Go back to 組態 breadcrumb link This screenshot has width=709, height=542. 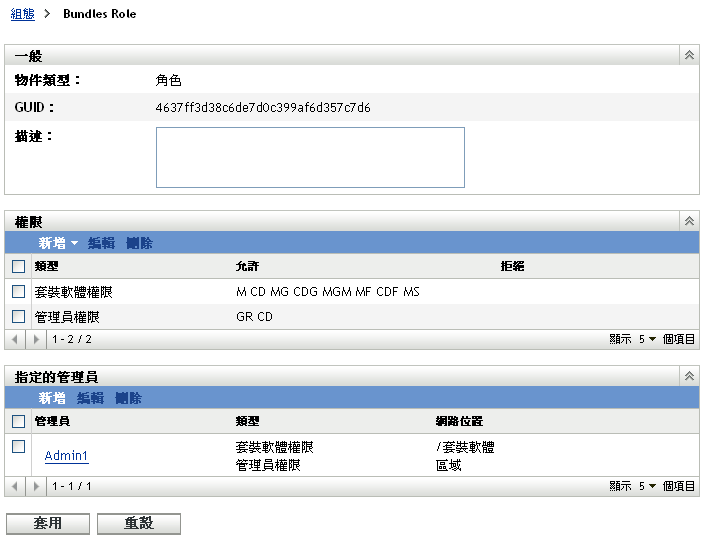23,14
